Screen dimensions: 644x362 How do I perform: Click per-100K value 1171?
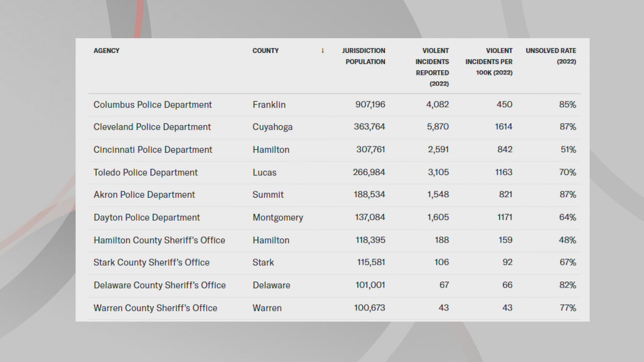505,217
